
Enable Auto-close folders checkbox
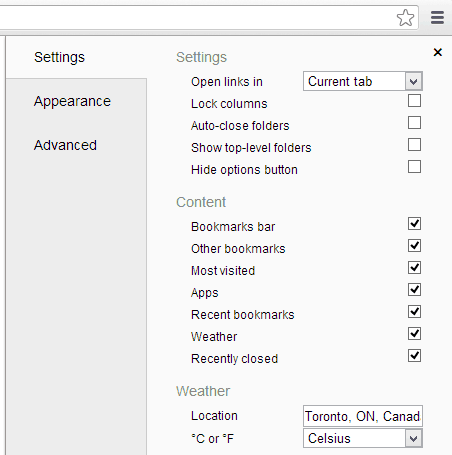414,123
